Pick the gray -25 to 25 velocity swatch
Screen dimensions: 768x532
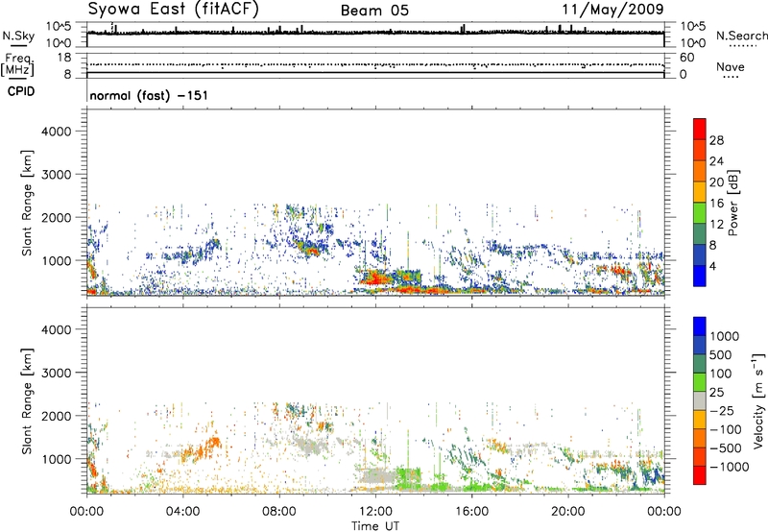tap(700, 401)
